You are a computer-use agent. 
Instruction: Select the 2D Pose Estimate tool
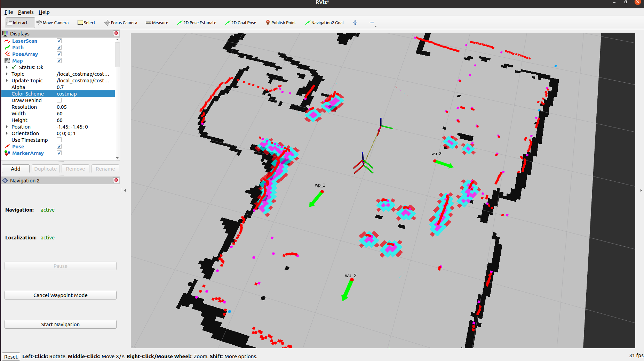(197, 23)
